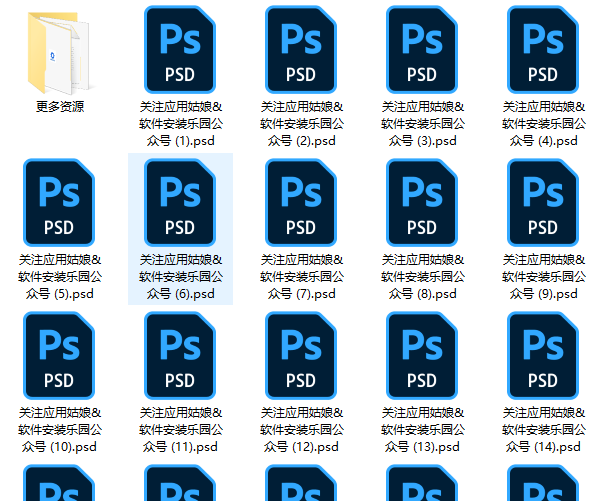Click the file name ending (12).psd
The width and height of the screenshot is (600, 501).
[x=302, y=430]
